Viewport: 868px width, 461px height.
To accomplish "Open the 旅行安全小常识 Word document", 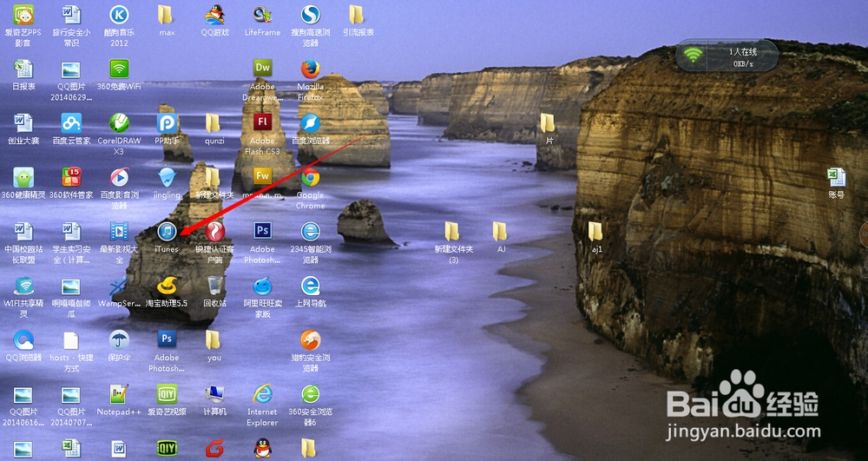I will tap(71, 15).
